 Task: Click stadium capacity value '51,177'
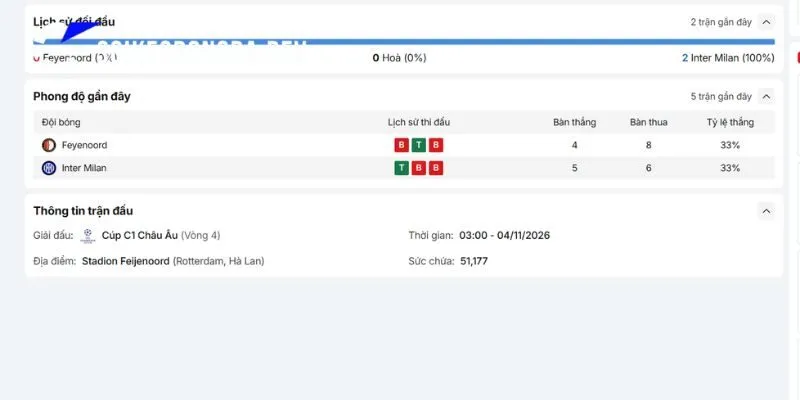[474, 261]
